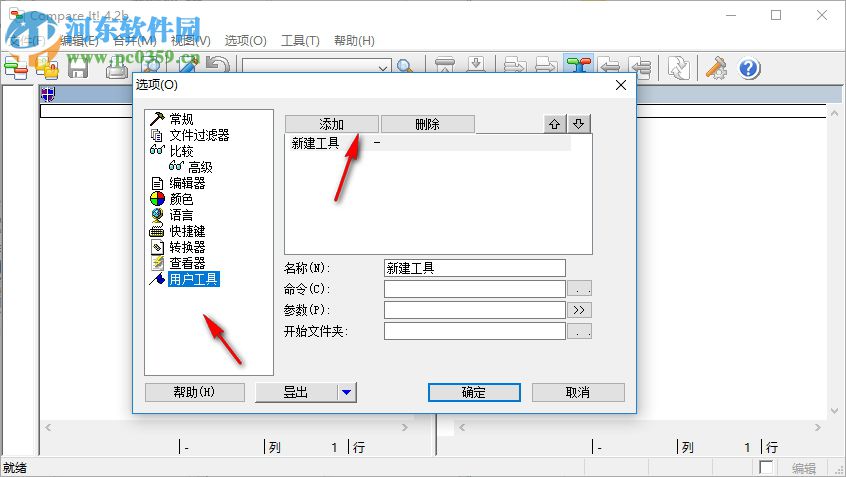Select 文件过滤器 in the options tree

199,135
